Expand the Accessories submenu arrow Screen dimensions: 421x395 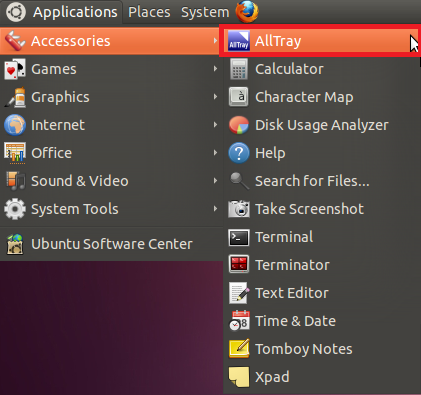(215, 41)
